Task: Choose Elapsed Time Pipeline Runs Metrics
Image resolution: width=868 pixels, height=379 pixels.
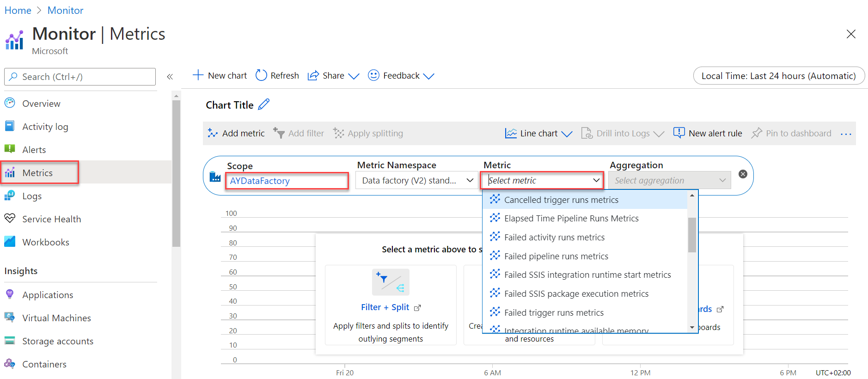Action: pyautogui.click(x=571, y=218)
